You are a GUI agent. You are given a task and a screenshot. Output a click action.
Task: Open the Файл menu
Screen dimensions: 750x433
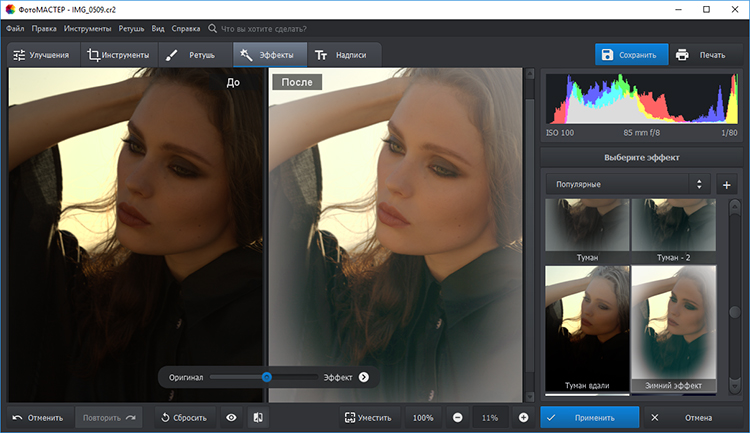click(x=15, y=29)
